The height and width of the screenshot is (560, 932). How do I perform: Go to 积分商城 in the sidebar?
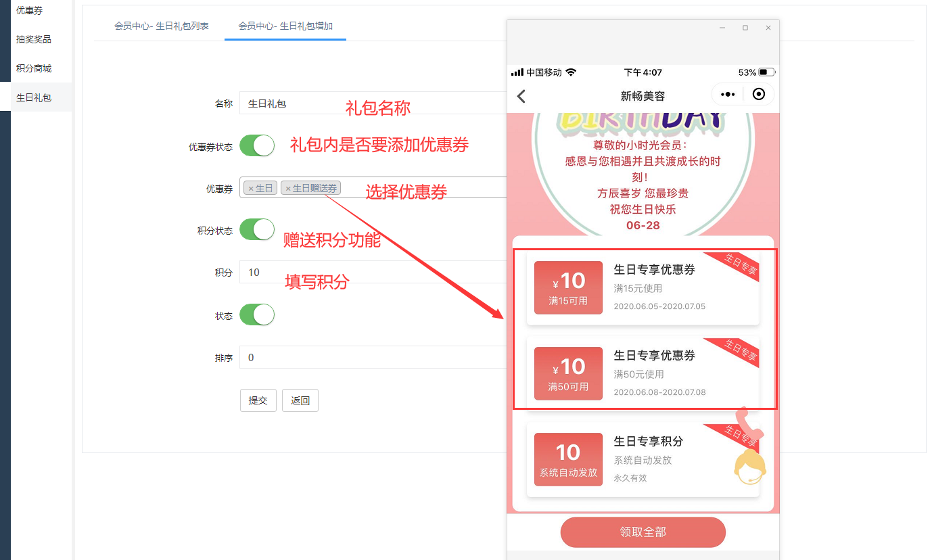pyautogui.click(x=34, y=68)
